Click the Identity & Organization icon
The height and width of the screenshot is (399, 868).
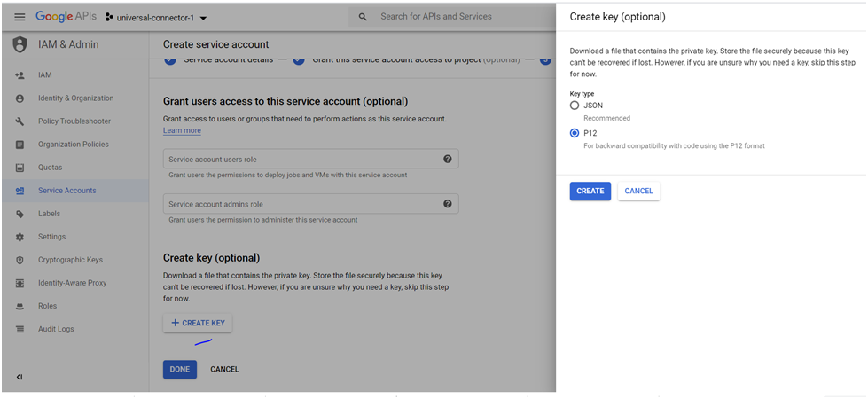pyautogui.click(x=20, y=98)
